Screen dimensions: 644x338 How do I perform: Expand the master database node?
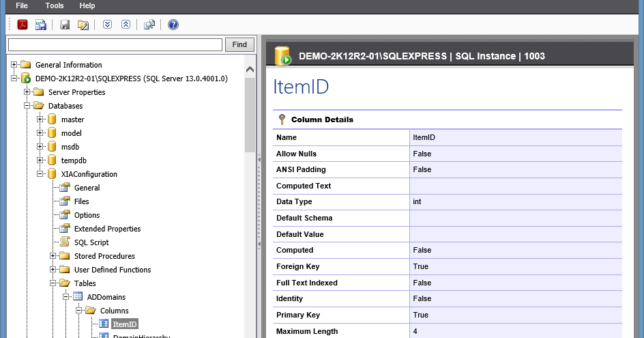tap(40, 119)
